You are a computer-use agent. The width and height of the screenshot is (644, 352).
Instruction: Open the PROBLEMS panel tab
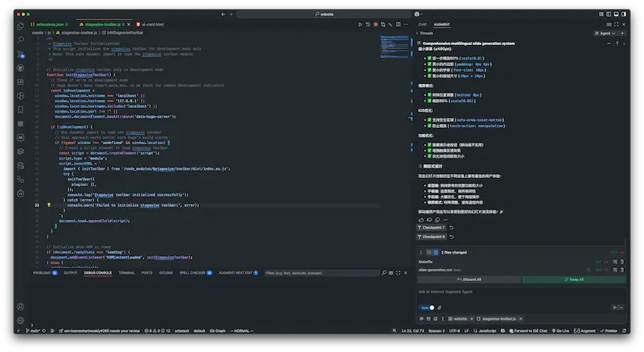point(45,273)
